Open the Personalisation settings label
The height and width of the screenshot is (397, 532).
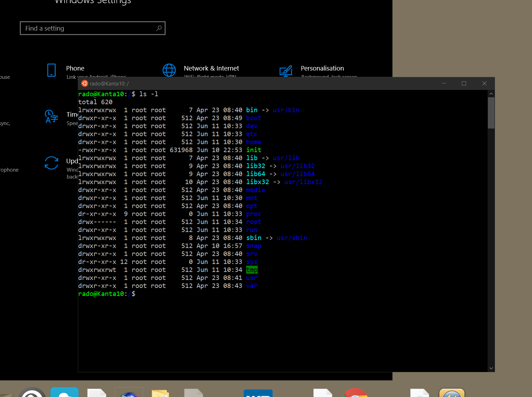pos(322,68)
